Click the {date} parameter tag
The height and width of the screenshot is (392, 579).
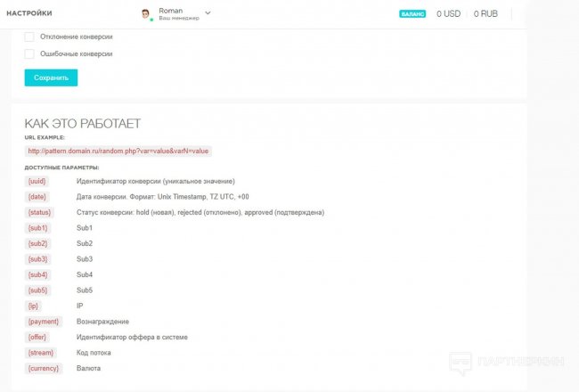[37, 197]
